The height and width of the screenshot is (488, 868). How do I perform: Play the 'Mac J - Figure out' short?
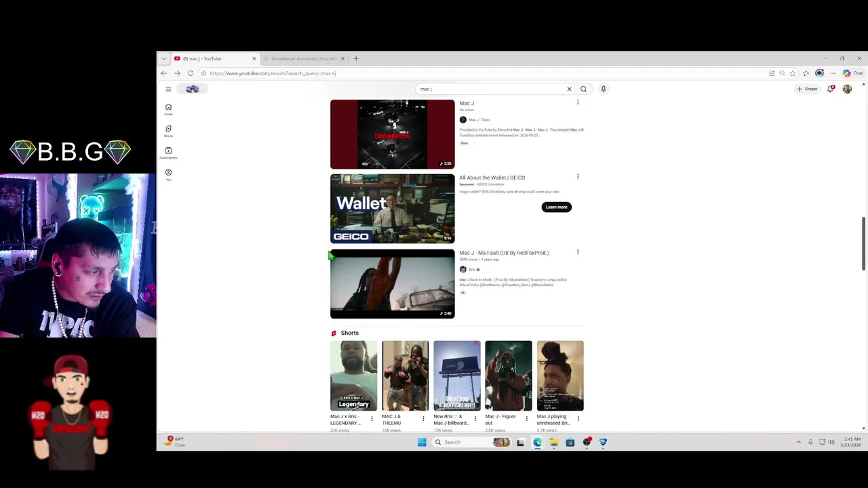pos(509,376)
